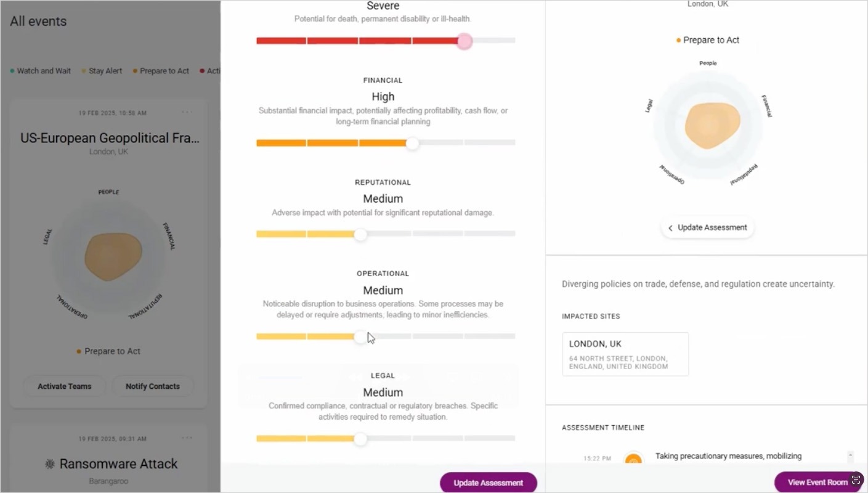868x493 pixels.
Task: Click the People severity slider handle
Action: tap(464, 41)
